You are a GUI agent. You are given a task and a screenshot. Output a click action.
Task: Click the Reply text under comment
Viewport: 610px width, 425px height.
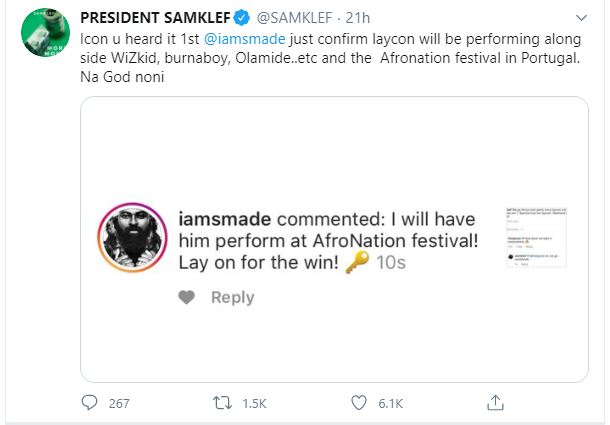click(x=233, y=297)
